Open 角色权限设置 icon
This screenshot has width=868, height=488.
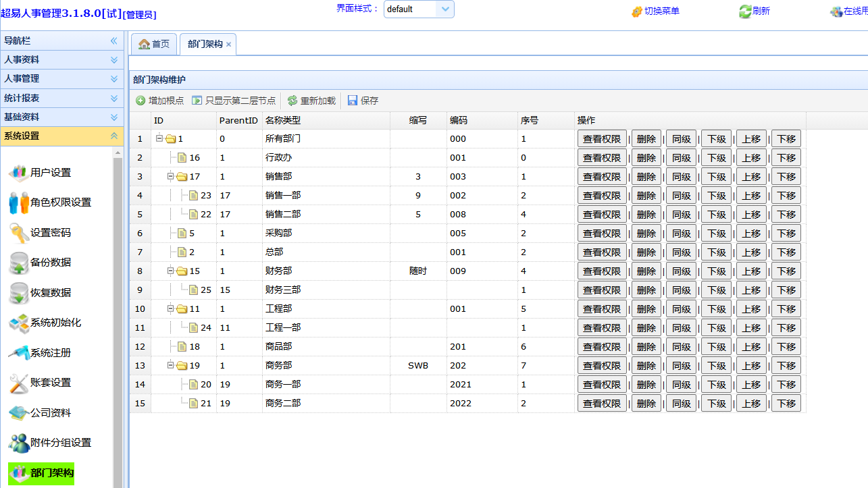point(18,202)
